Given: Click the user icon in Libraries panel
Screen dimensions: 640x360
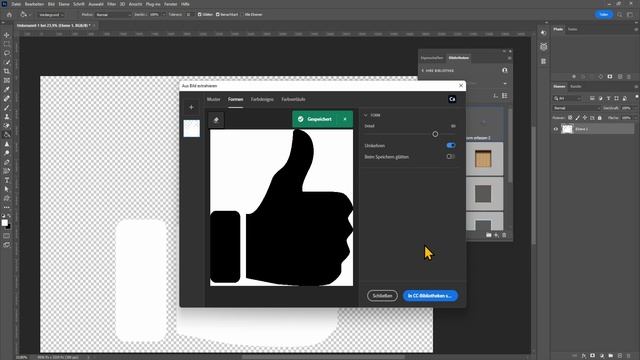Looking at the screenshot, I should click(505, 70).
